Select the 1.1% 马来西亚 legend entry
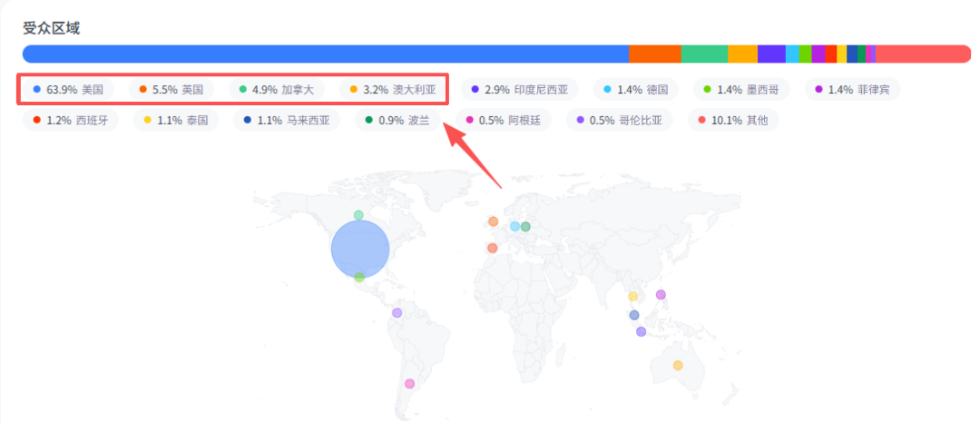The width and height of the screenshot is (980, 423). 286,121
